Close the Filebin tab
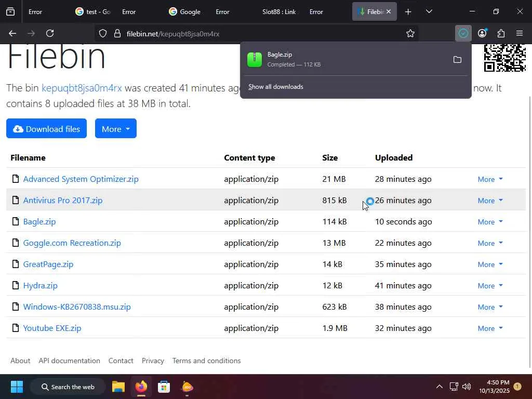The image size is (532, 399). point(389,11)
